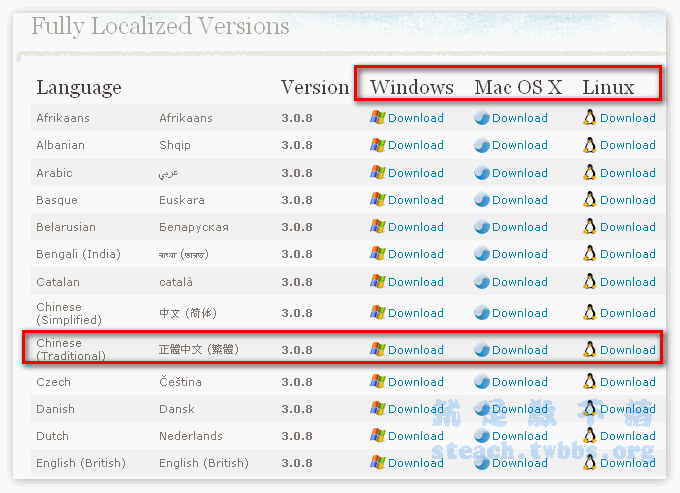The height and width of the screenshot is (493, 680).
Task: Download Dutch version for Windows
Action: pyautogui.click(x=415, y=436)
